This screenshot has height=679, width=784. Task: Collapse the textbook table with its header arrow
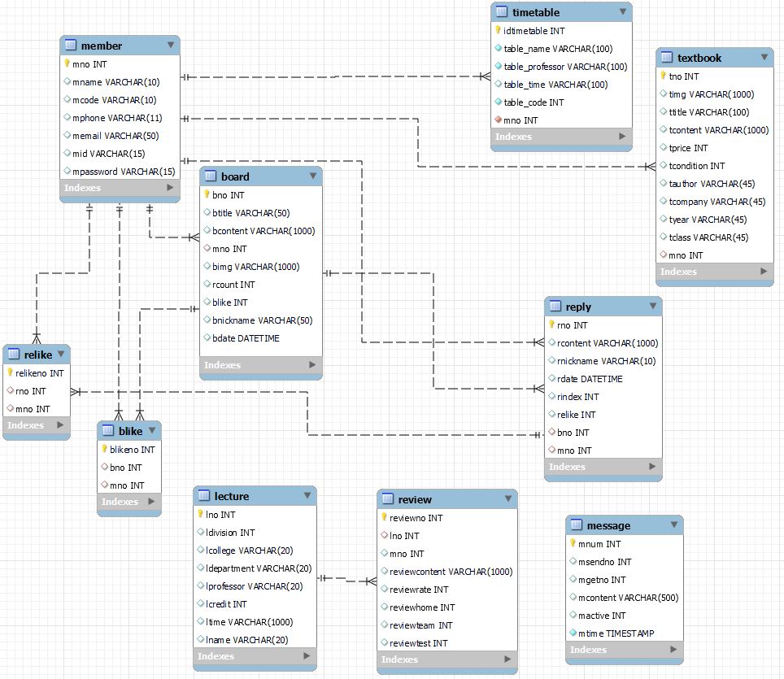(764, 57)
